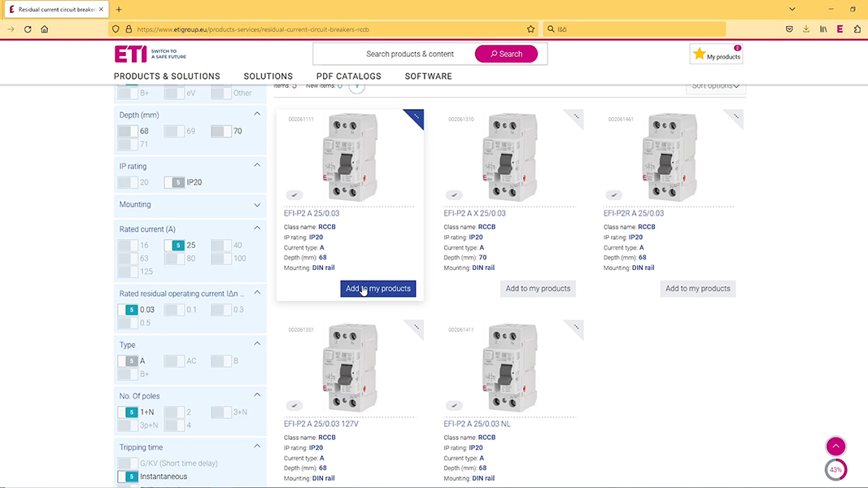Bookmark this page with star icon
The image size is (868, 488).
pos(531,29)
